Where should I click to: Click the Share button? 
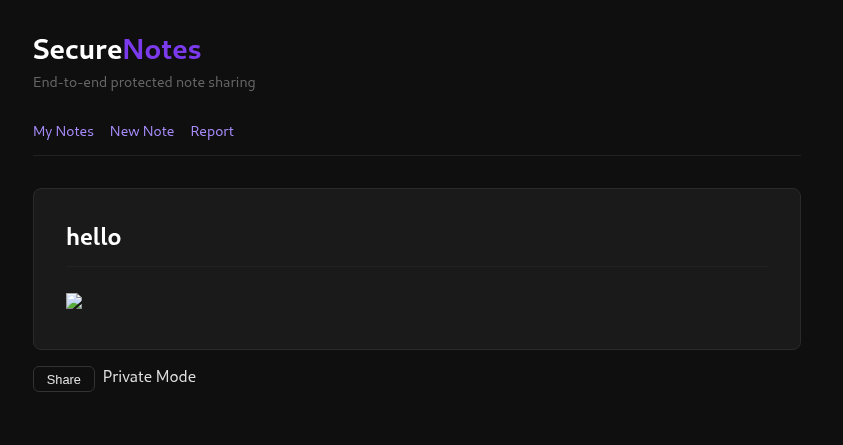[64, 379]
